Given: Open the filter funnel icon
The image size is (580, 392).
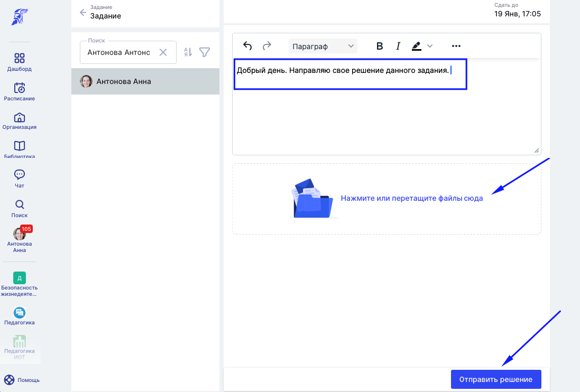Looking at the screenshot, I should (205, 52).
